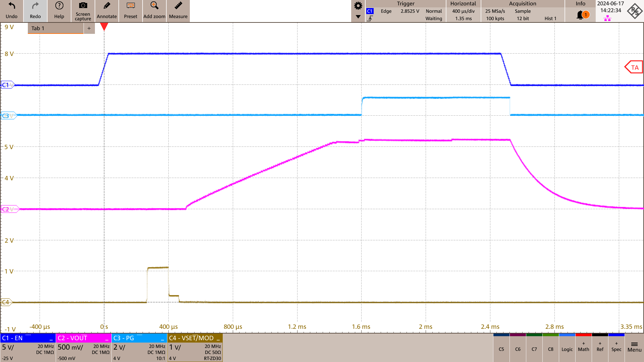Viewport: 644px width, 362px height.
Task: Click the Undo arrow icon
Action: (11, 6)
